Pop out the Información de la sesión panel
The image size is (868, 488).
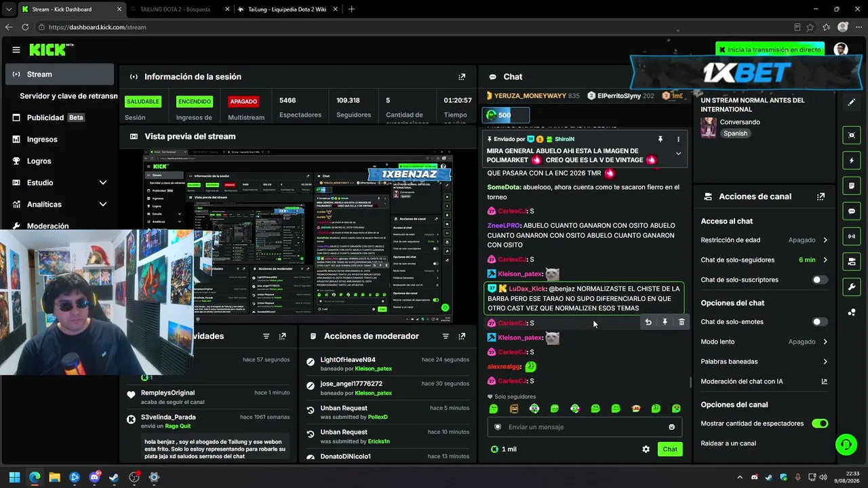pyautogui.click(x=462, y=77)
